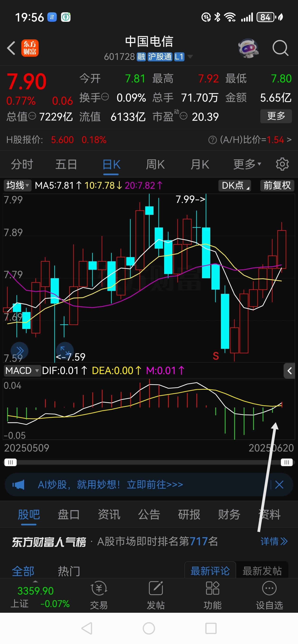Expand the stock title dropdown triangle

click(190, 57)
